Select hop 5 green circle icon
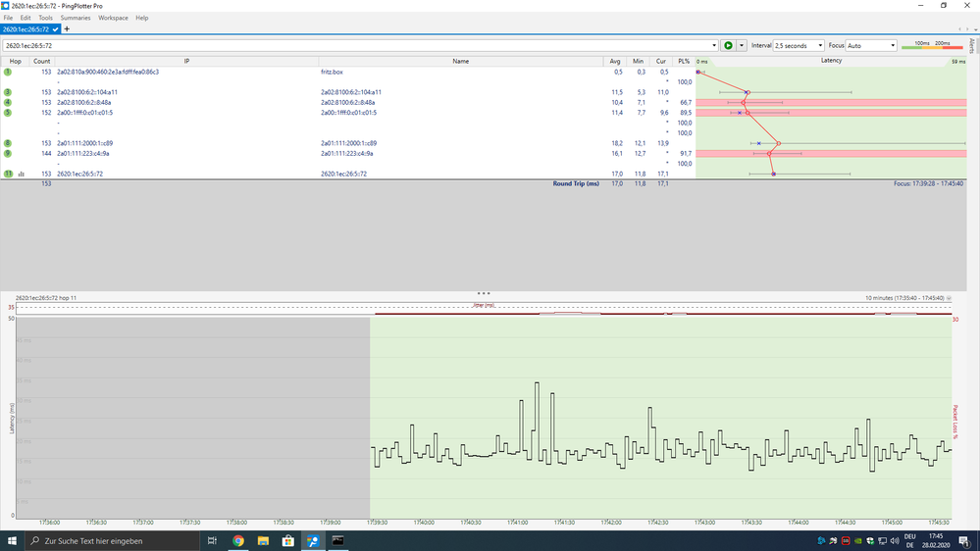980x551 pixels. click(8, 113)
